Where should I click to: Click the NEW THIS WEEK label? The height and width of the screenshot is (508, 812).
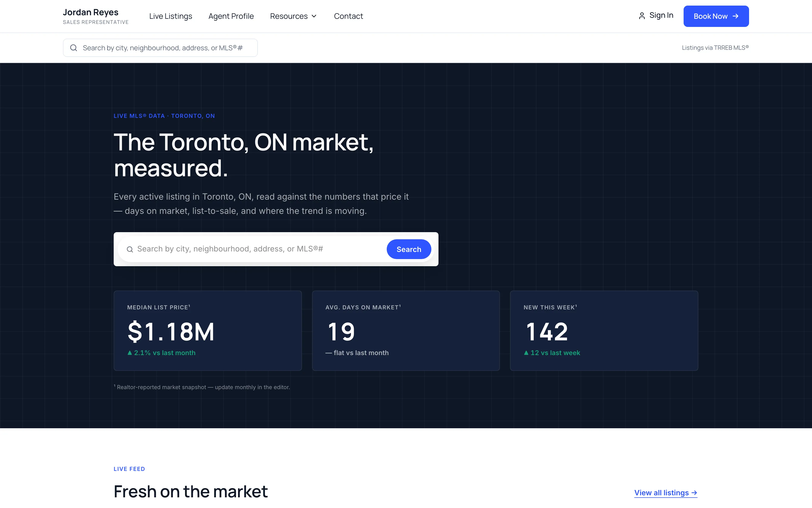pos(550,307)
